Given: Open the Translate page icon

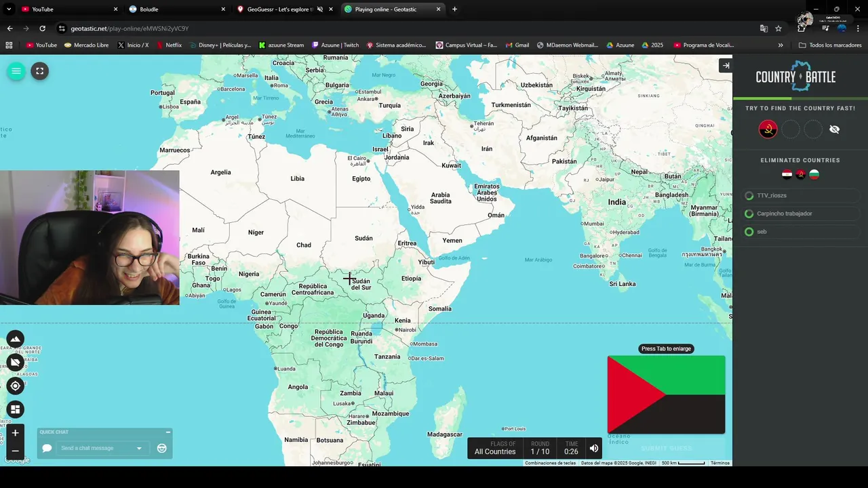Looking at the screenshot, I should click(x=764, y=28).
